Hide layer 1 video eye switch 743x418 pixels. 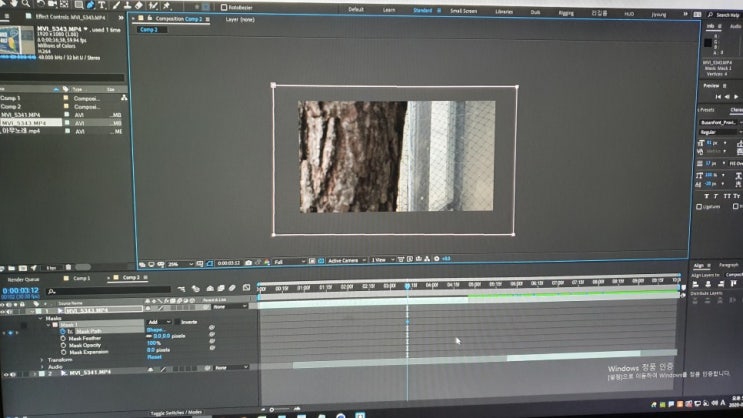click(x=3, y=312)
